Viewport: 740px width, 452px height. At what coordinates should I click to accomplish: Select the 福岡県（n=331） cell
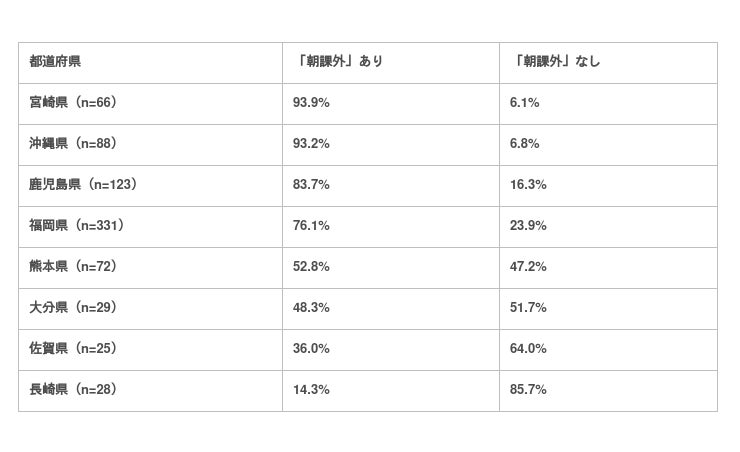click(x=78, y=226)
